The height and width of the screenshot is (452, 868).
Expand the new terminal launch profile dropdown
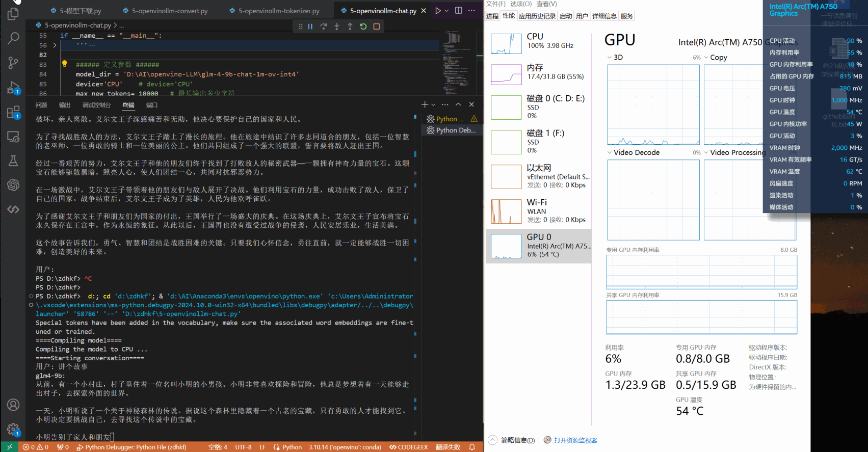coord(433,104)
